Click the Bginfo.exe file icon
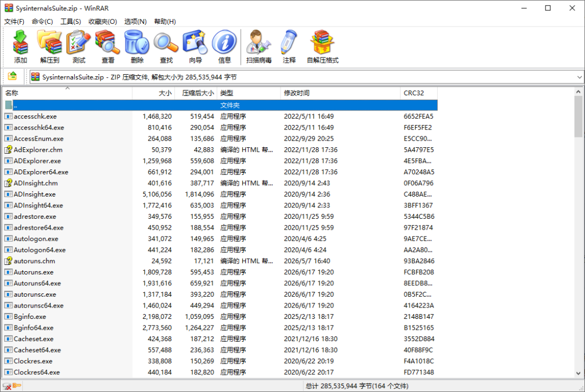 [x=8, y=317]
